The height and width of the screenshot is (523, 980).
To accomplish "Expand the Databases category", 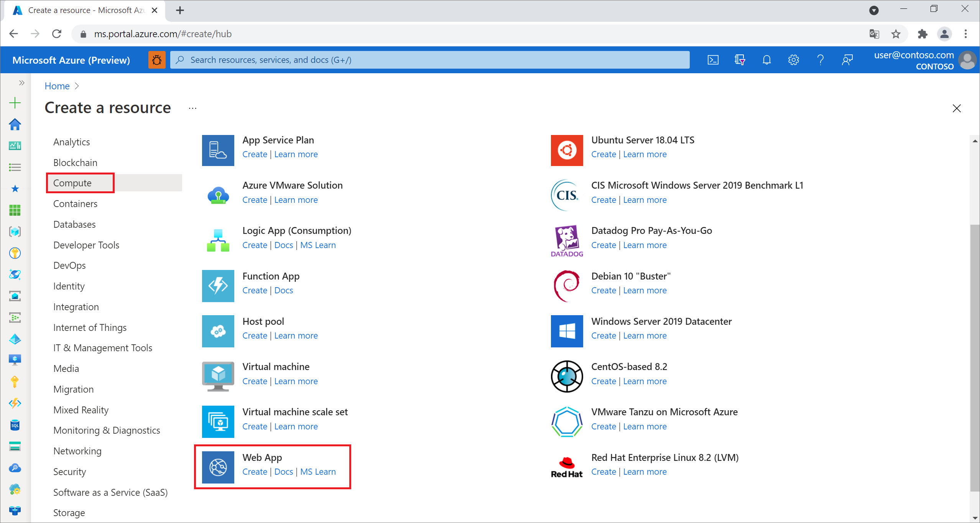I will pos(74,224).
